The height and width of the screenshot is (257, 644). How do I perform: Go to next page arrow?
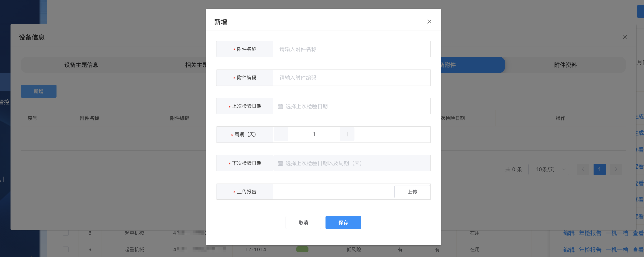(x=616, y=169)
